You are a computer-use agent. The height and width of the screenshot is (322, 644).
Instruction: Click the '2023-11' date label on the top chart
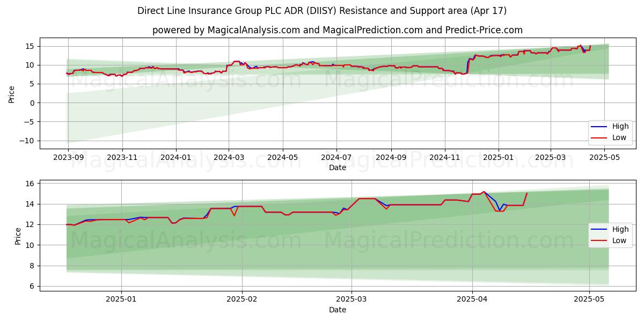(x=122, y=159)
